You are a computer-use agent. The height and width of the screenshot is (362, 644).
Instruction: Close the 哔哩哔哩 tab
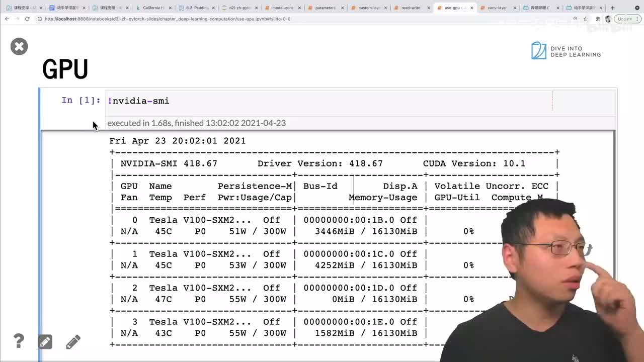tap(557, 8)
